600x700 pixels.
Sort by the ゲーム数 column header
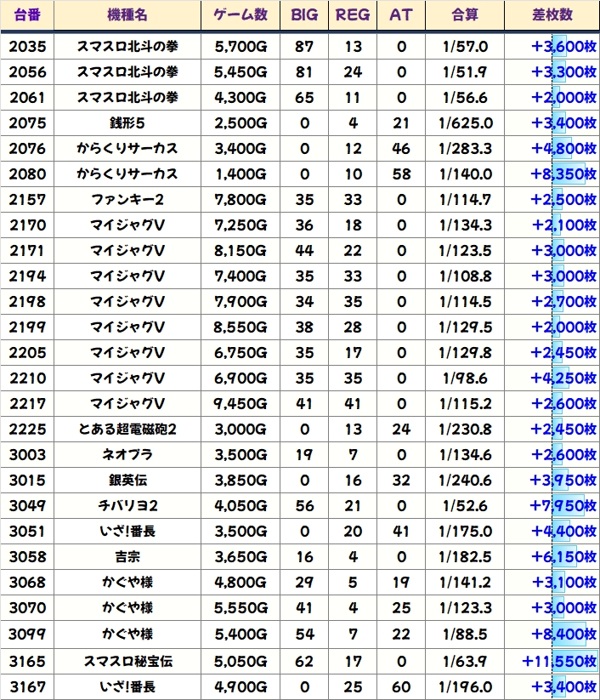coord(241,15)
